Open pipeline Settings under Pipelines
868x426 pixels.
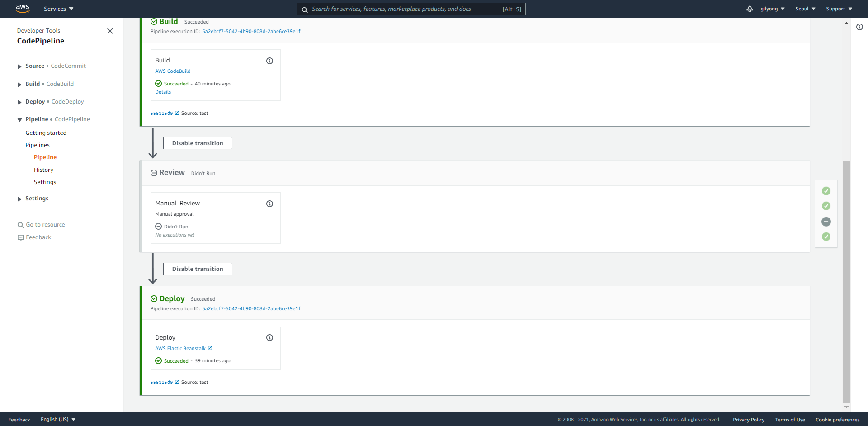point(45,182)
